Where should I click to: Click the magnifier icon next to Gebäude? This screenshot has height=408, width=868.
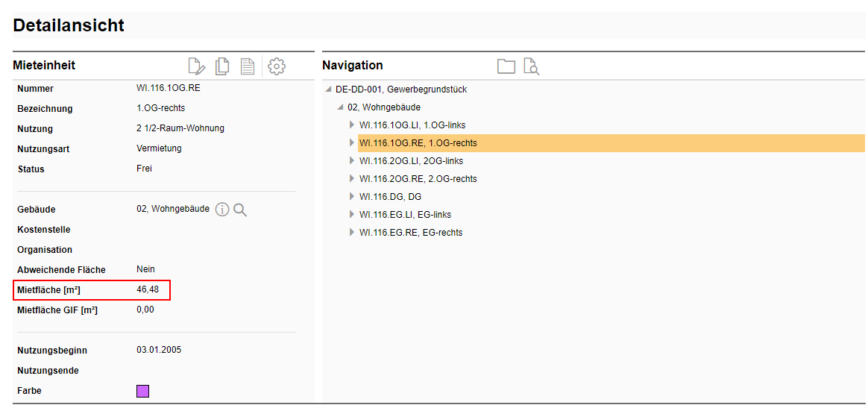[x=240, y=210]
